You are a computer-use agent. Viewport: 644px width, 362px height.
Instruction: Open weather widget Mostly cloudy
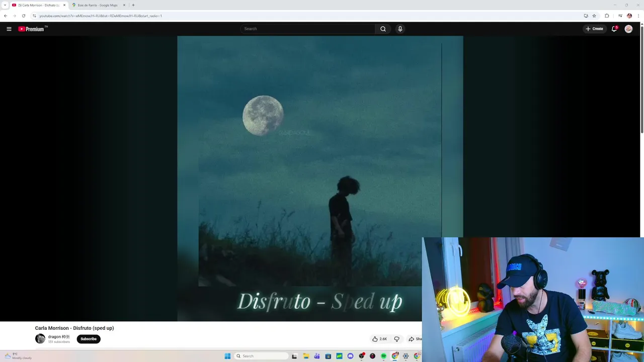(x=18, y=356)
